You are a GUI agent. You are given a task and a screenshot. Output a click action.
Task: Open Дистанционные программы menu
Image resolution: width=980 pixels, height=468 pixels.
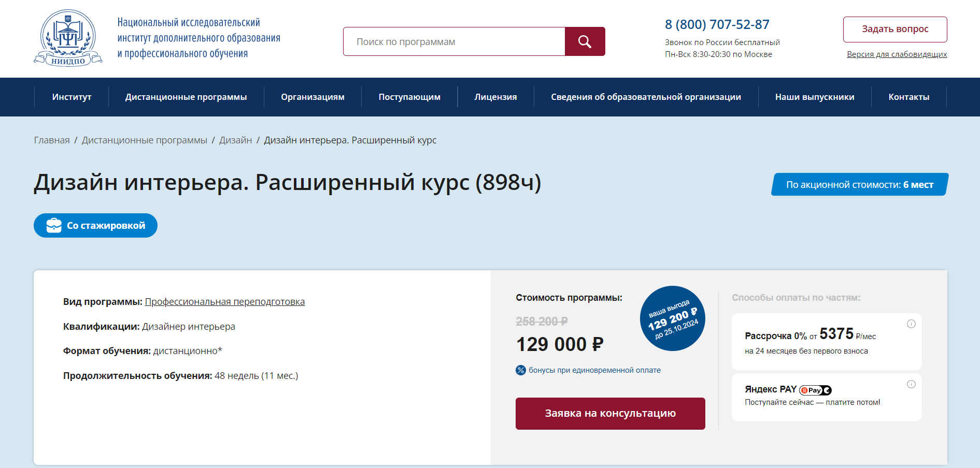pos(186,97)
